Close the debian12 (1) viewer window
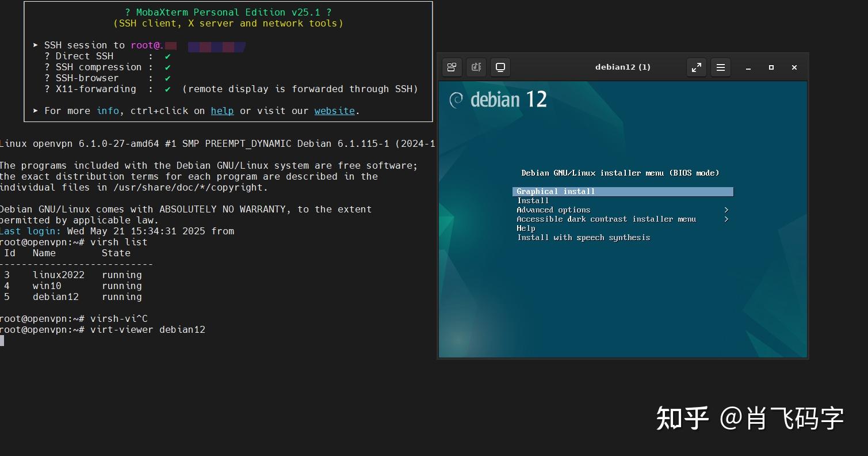 click(794, 67)
